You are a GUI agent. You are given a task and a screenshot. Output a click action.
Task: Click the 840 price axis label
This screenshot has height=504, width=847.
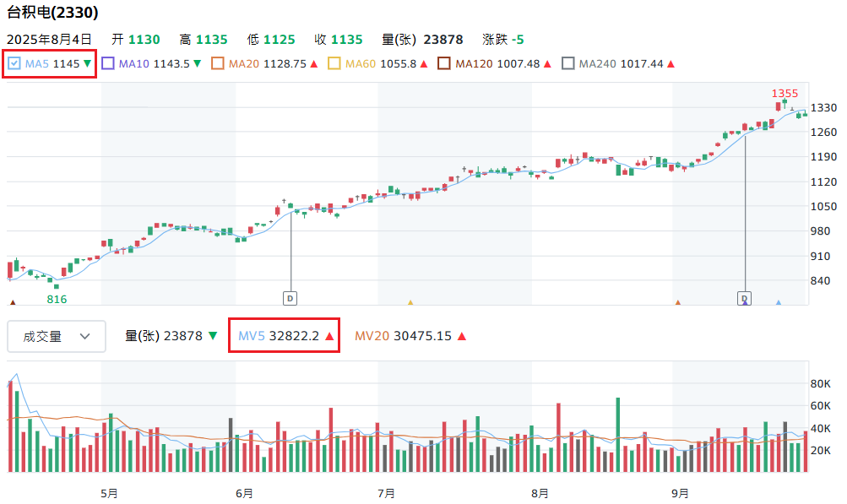point(820,280)
